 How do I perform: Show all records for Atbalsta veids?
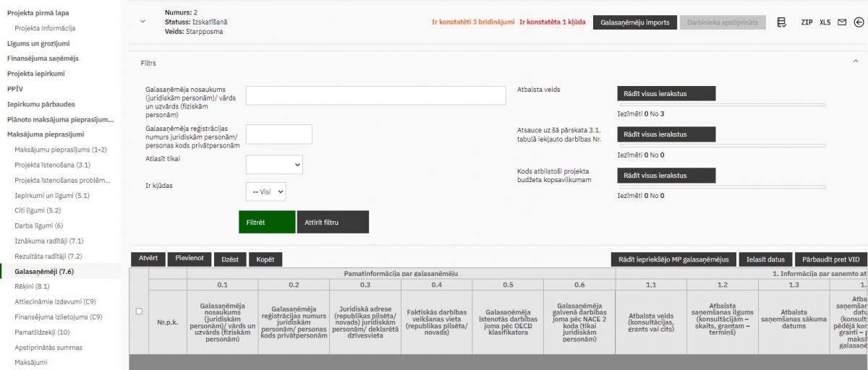tap(665, 93)
